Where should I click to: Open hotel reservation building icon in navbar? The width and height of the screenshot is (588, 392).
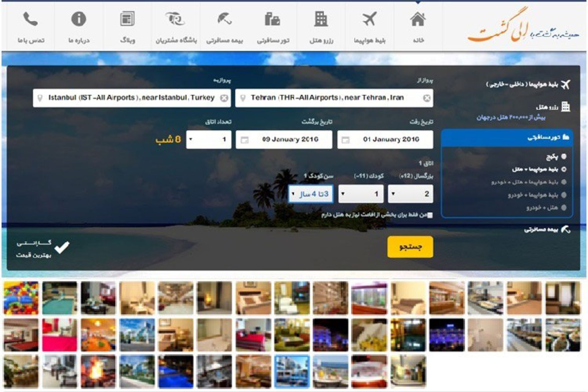(321, 19)
